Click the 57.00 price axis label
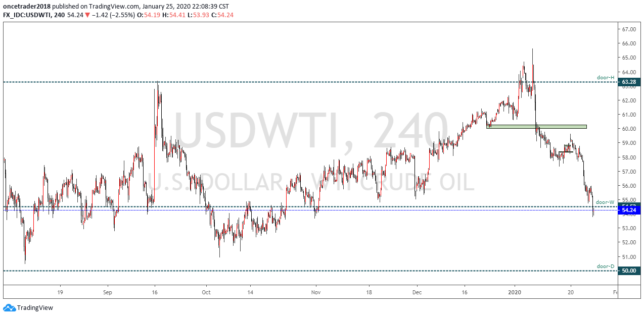644x317 pixels. 629,171
